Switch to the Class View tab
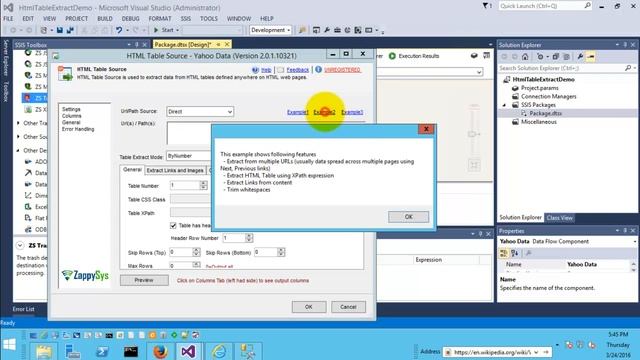Screen dimensions: 640x360 pyautogui.click(x=560, y=218)
